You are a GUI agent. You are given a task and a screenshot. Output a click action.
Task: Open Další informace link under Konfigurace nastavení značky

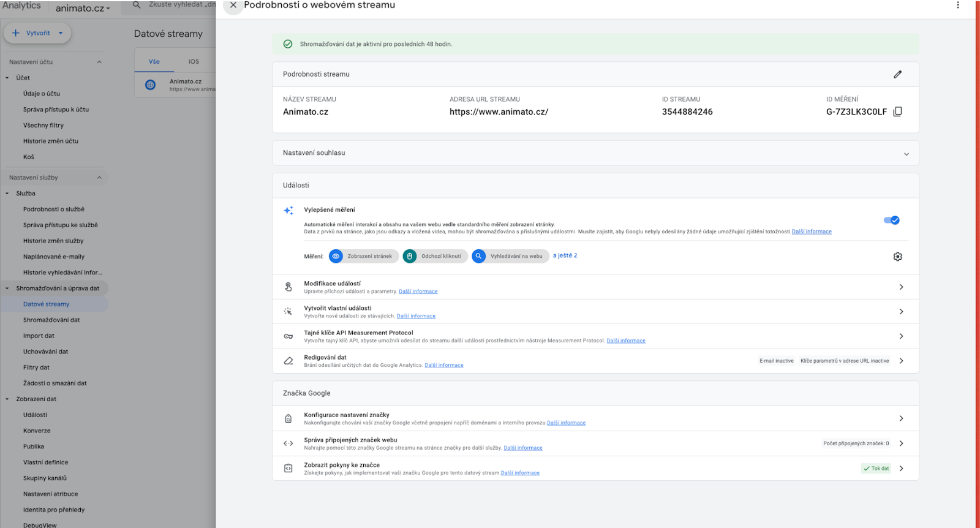coord(566,423)
